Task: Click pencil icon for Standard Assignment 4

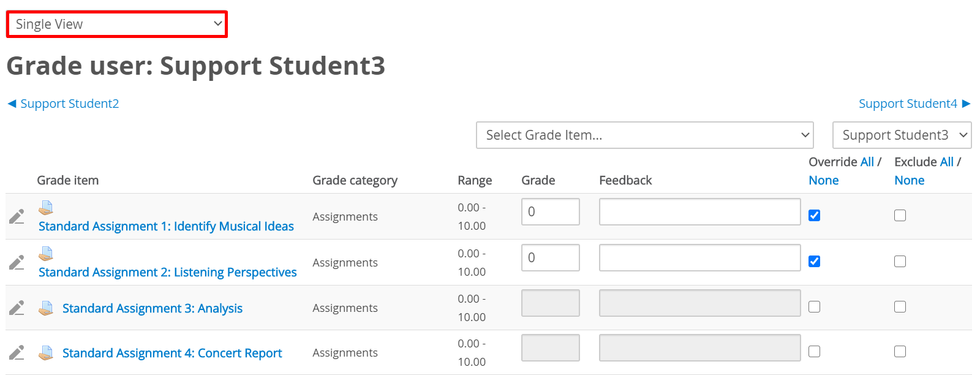Action: tap(17, 352)
